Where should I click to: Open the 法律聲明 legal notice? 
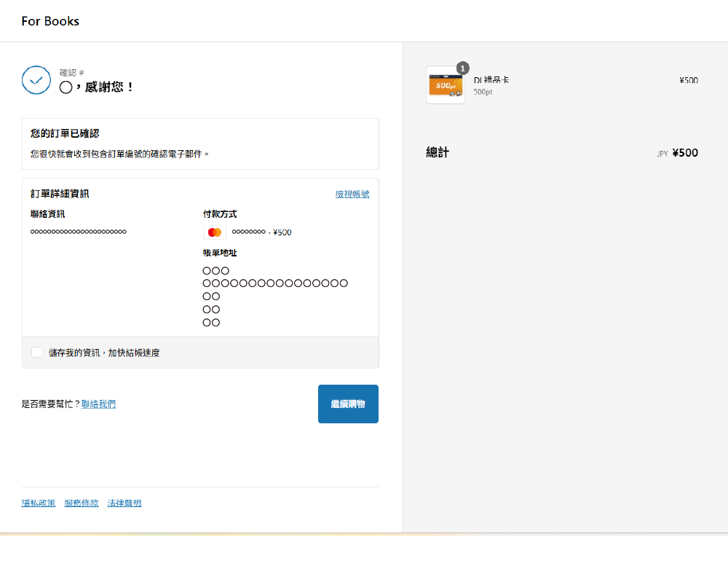point(124,503)
